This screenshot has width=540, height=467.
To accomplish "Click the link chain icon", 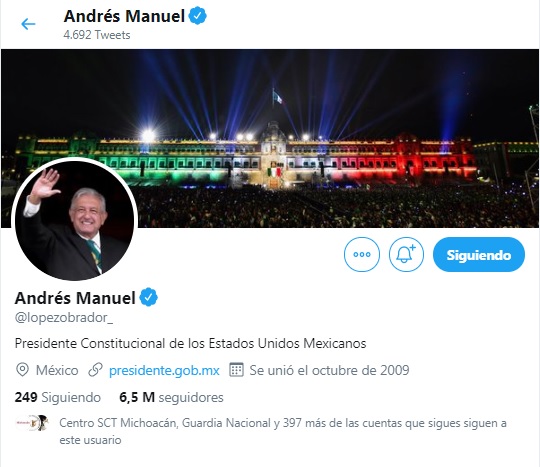I will point(95,370).
